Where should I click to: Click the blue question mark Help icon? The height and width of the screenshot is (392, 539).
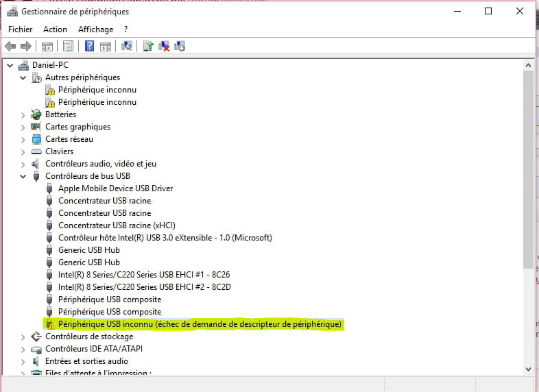(90, 46)
